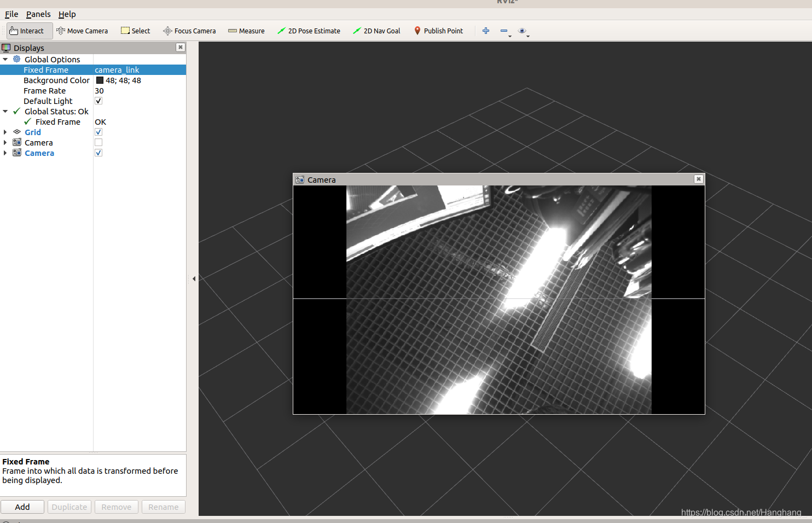Click the Fixed Frame OK status value
Screen dimensions: 812x523
(100, 122)
